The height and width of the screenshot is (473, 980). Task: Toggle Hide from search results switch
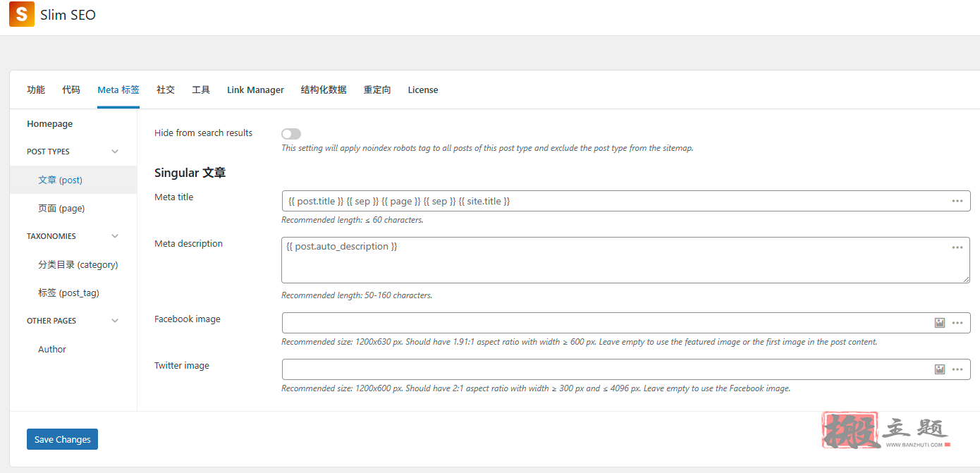click(291, 134)
